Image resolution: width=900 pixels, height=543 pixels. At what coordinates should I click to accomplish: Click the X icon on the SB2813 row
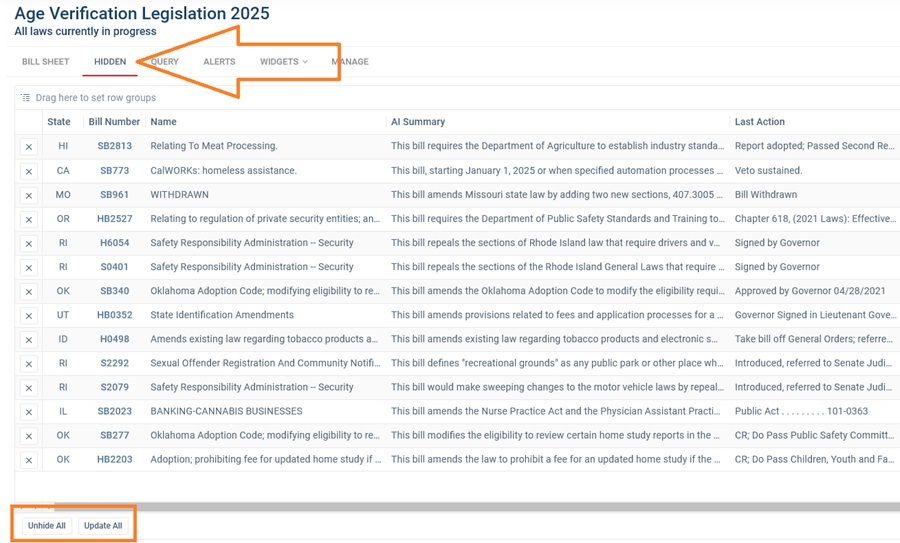tap(28, 147)
